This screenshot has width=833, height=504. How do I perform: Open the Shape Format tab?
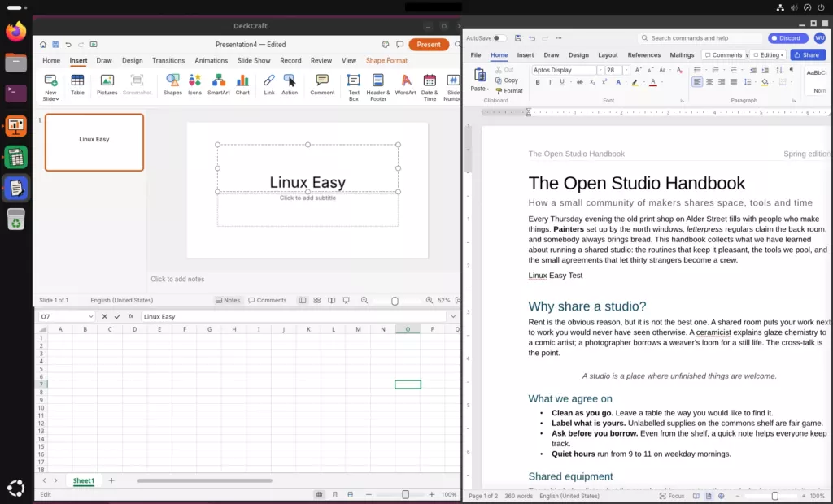[386, 60]
